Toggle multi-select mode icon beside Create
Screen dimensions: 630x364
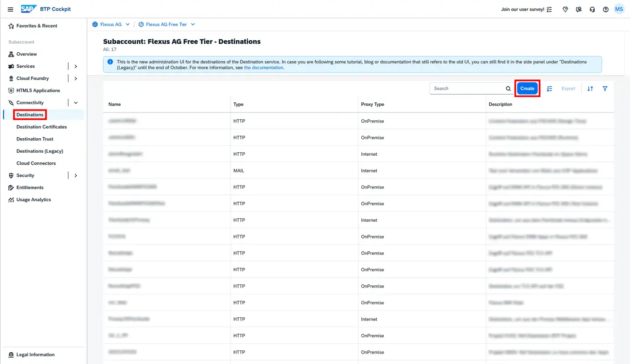click(x=550, y=88)
